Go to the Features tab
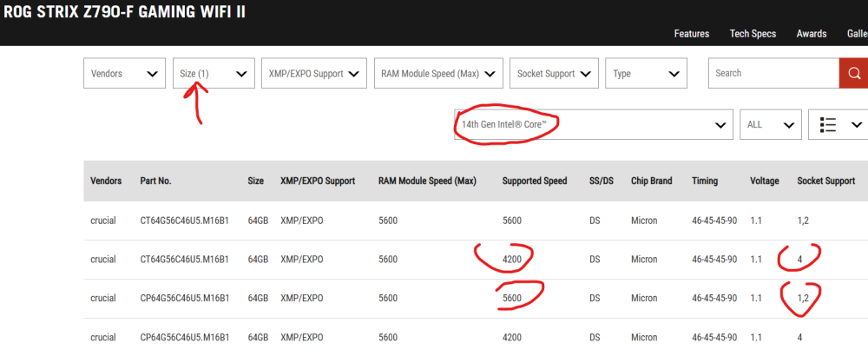 692,34
